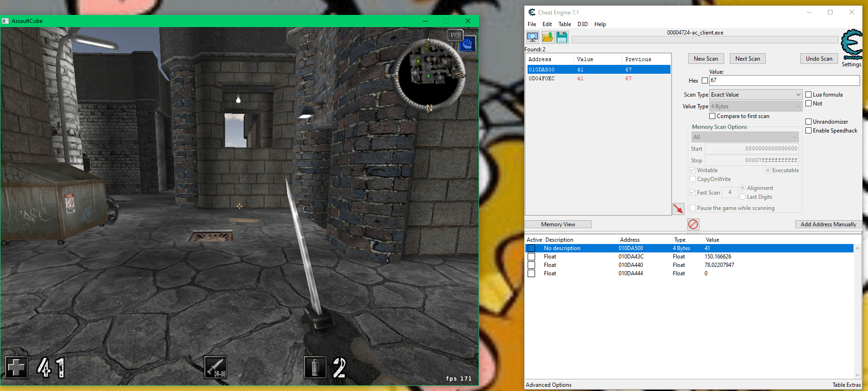Viewport: 868px width, 391px height.
Task: Sort results by Value column header
Action: pyautogui.click(x=598, y=59)
